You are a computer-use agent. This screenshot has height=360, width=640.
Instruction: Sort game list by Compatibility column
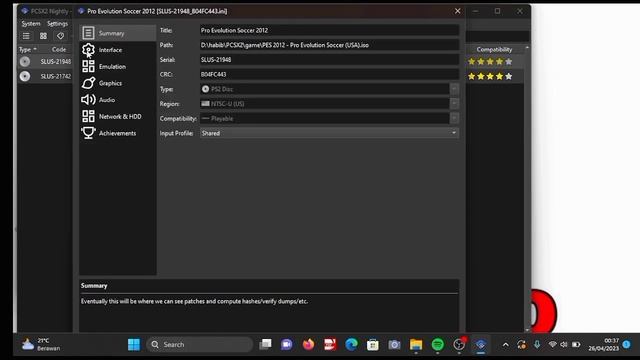point(494,49)
